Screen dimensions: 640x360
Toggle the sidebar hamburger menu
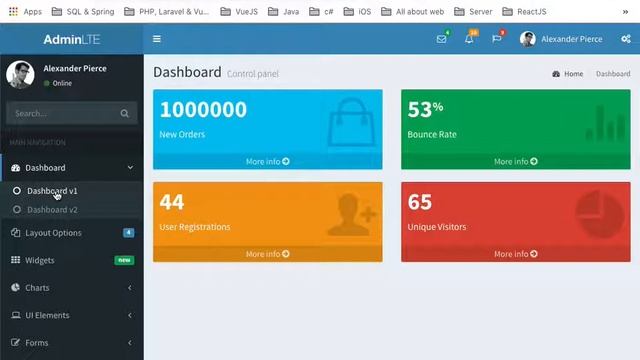pos(157,39)
